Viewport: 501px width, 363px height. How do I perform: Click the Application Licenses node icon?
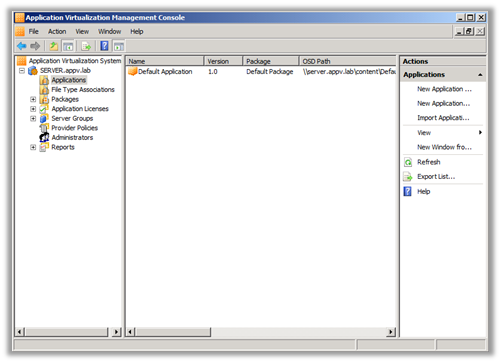point(44,109)
